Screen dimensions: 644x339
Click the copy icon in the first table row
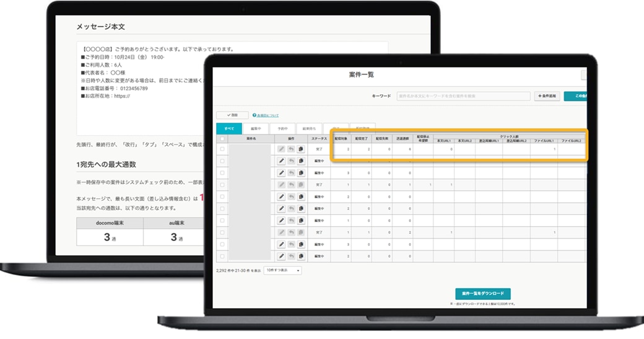tap(301, 149)
